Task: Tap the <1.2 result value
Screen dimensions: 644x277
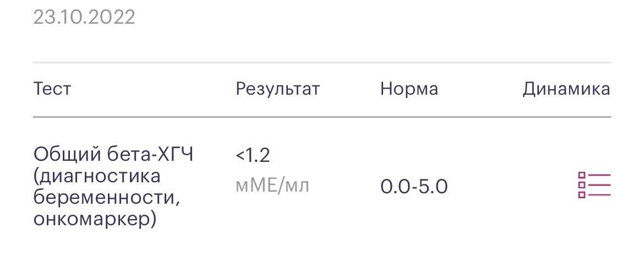Action: click(x=253, y=156)
